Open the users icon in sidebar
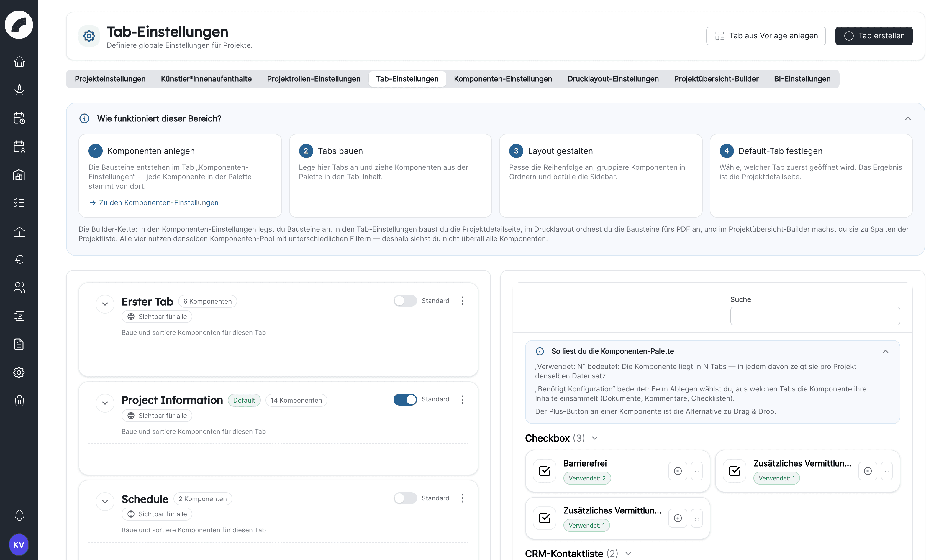The height and width of the screenshot is (560, 944). 19,288
